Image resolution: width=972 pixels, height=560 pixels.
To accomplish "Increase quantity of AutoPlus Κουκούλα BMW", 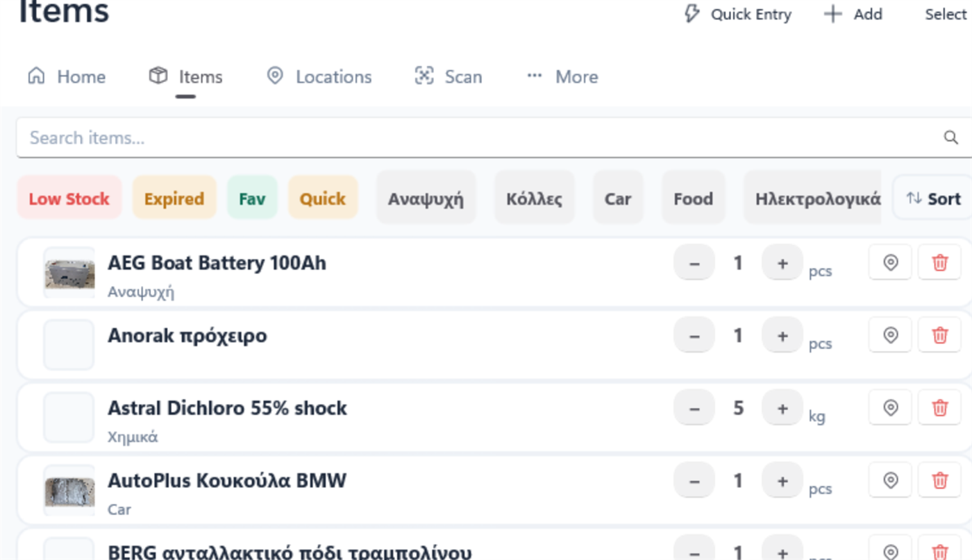I will [782, 480].
